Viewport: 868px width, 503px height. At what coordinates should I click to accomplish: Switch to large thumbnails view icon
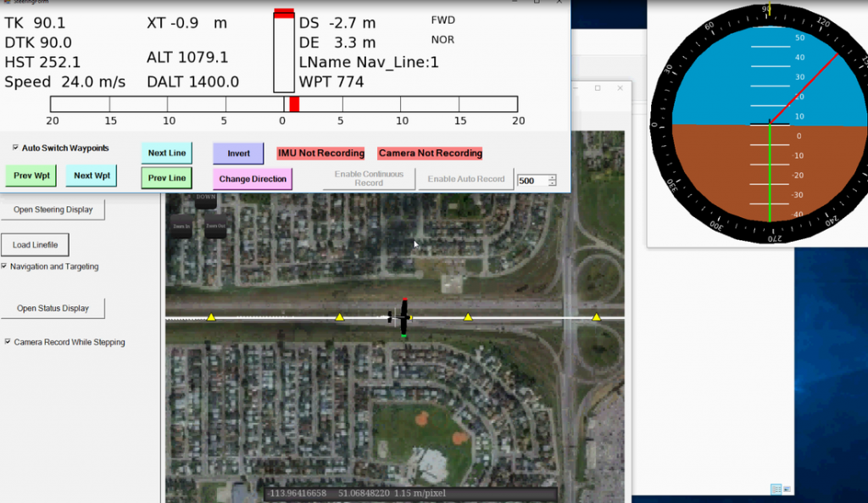(x=787, y=489)
